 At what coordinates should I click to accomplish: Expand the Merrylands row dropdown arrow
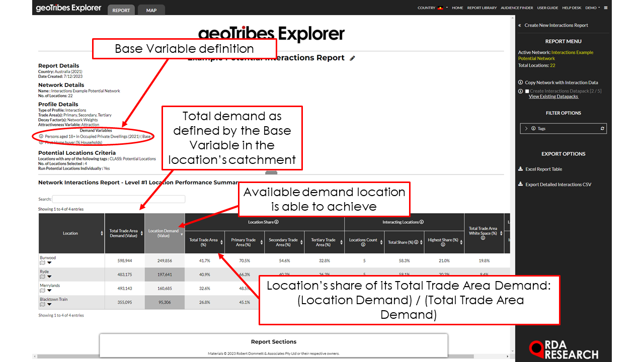[49, 290]
